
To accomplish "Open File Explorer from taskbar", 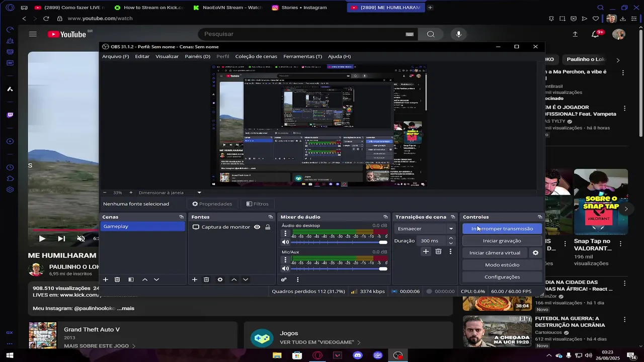I will 277,355.
